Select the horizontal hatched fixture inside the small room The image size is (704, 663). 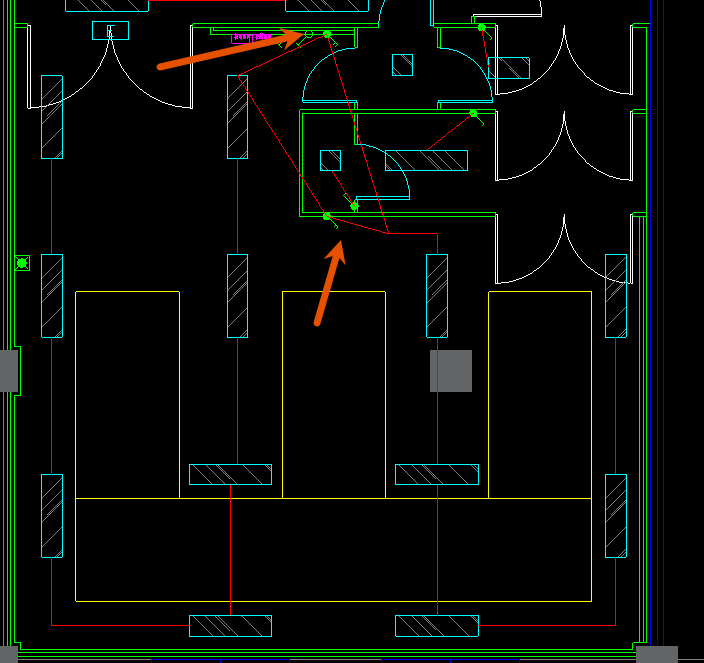click(x=427, y=160)
